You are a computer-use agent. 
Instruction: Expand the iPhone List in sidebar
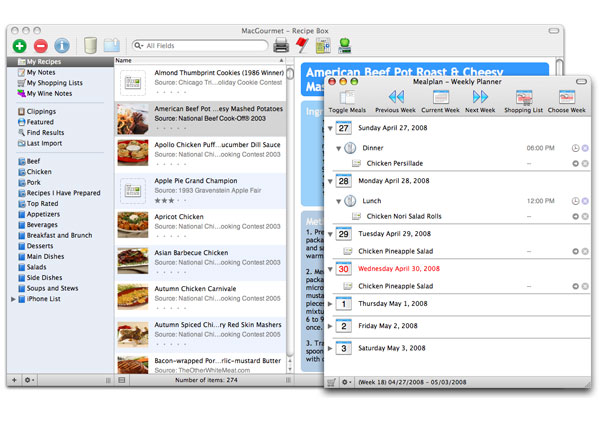(13, 299)
